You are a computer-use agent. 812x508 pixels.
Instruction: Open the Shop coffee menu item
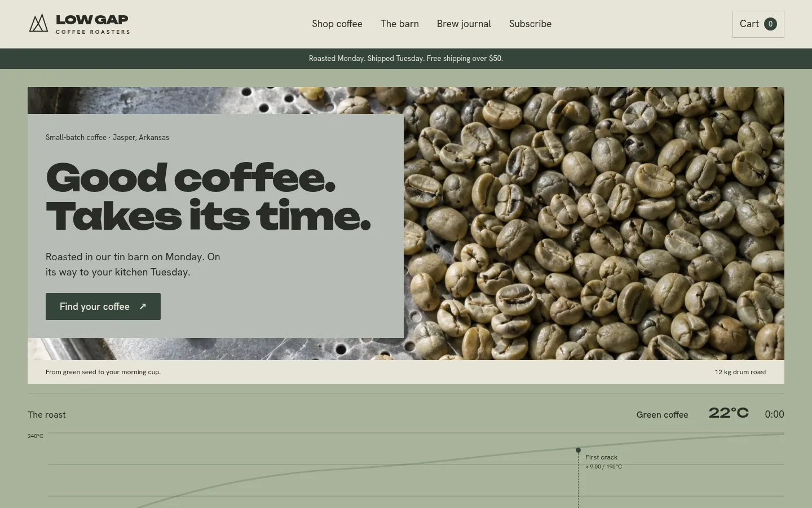337,24
